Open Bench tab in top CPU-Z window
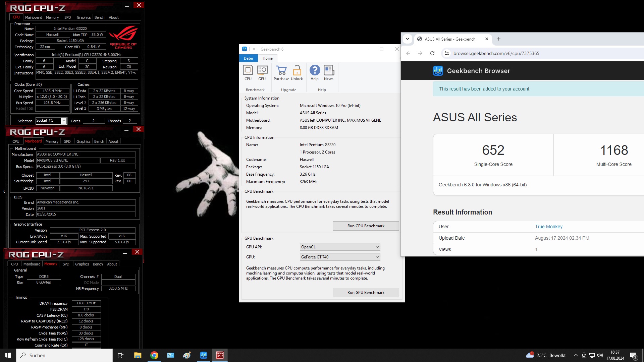The image size is (644, 362). pyautogui.click(x=100, y=17)
